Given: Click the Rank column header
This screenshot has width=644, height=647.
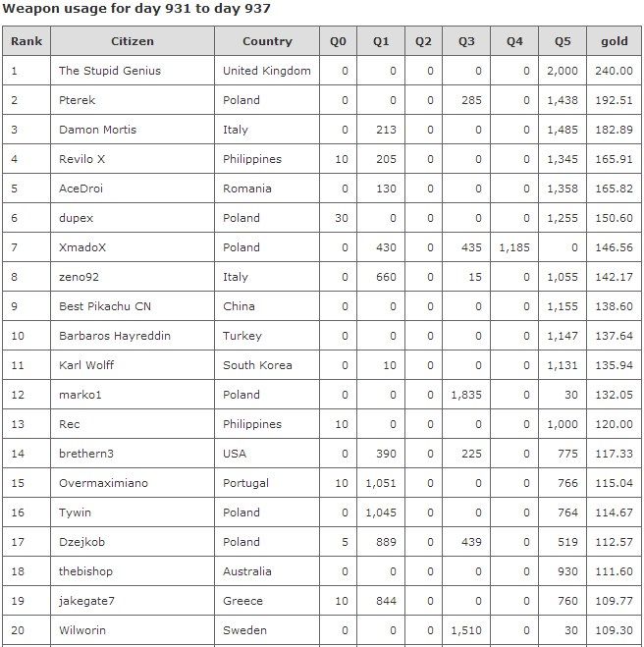Looking at the screenshot, I should click(x=27, y=41).
